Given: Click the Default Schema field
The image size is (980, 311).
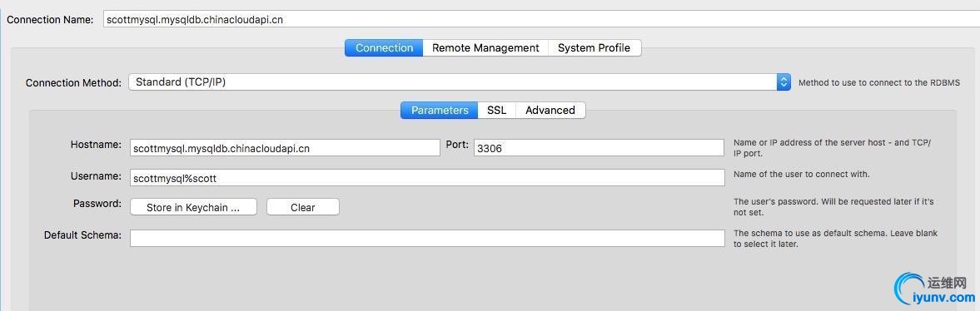Looking at the screenshot, I should pyautogui.click(x=427, y=238).
